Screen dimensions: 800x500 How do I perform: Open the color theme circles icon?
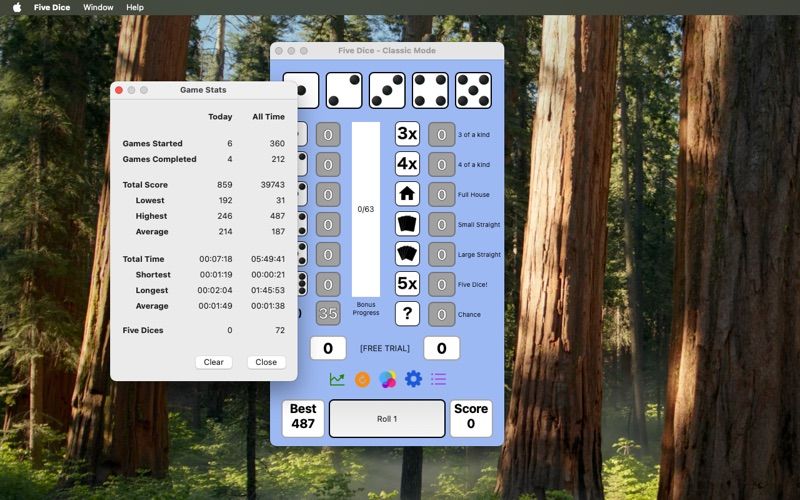click(x=388, y=379)
